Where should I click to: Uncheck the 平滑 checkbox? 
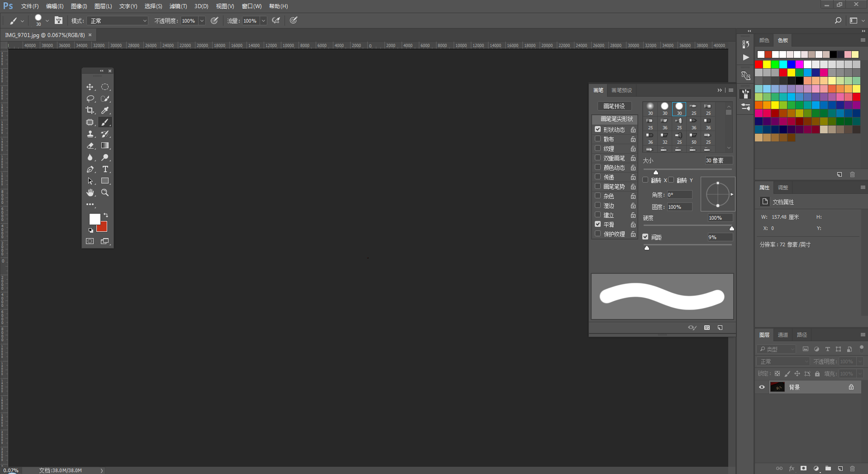(598, 224)
